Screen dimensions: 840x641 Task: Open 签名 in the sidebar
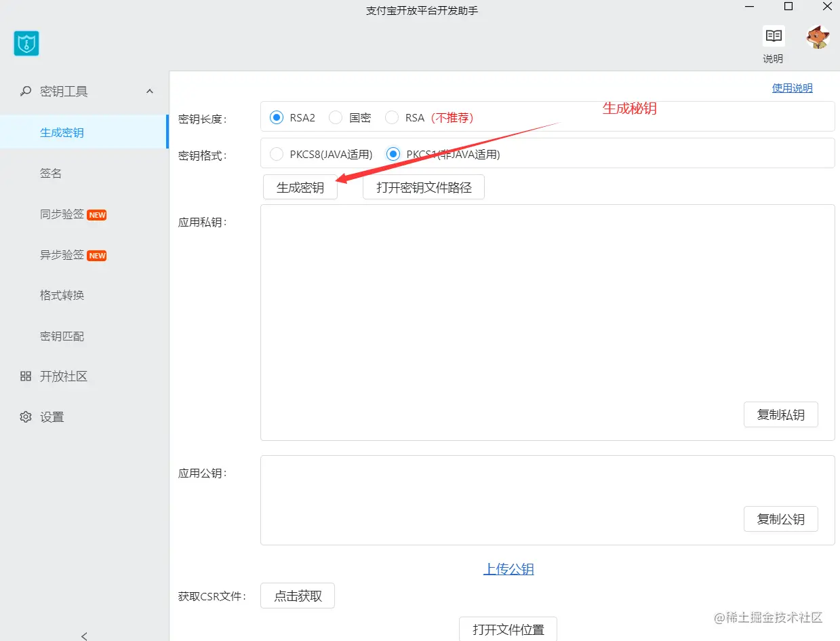click(x=51, y=174)
